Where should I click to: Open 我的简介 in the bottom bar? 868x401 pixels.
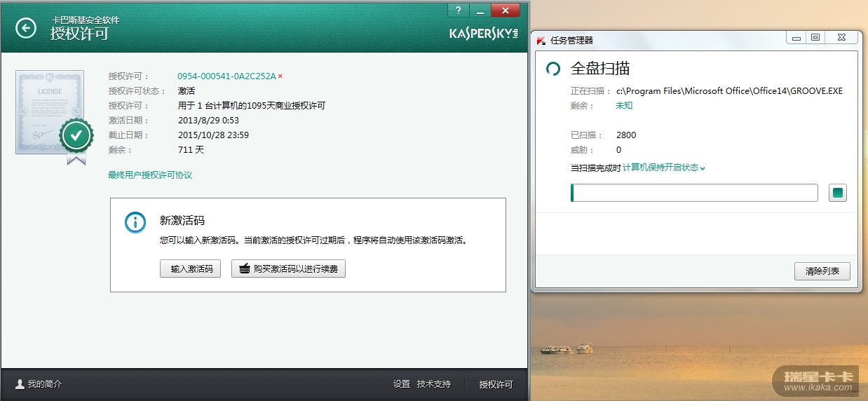pyautogui.click(x=39, y=384)
